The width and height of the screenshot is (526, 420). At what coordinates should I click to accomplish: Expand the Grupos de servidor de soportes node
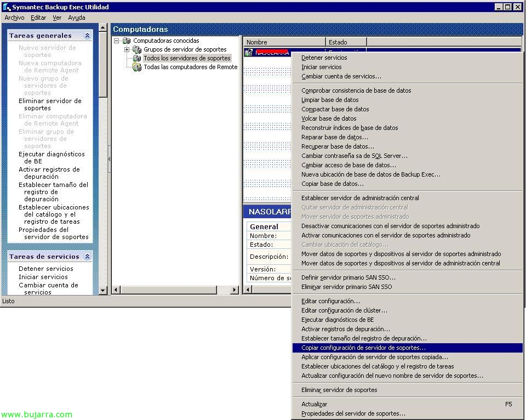pos(127,50)
